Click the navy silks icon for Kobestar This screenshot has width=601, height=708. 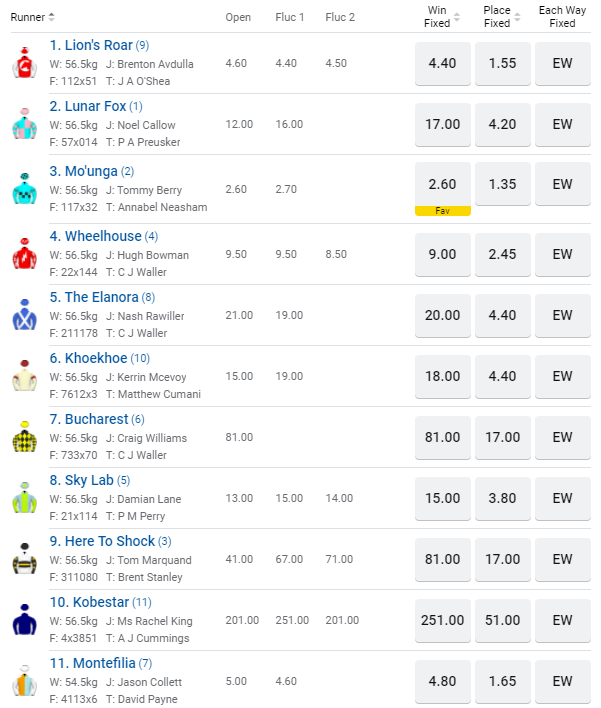click(23, 620)
